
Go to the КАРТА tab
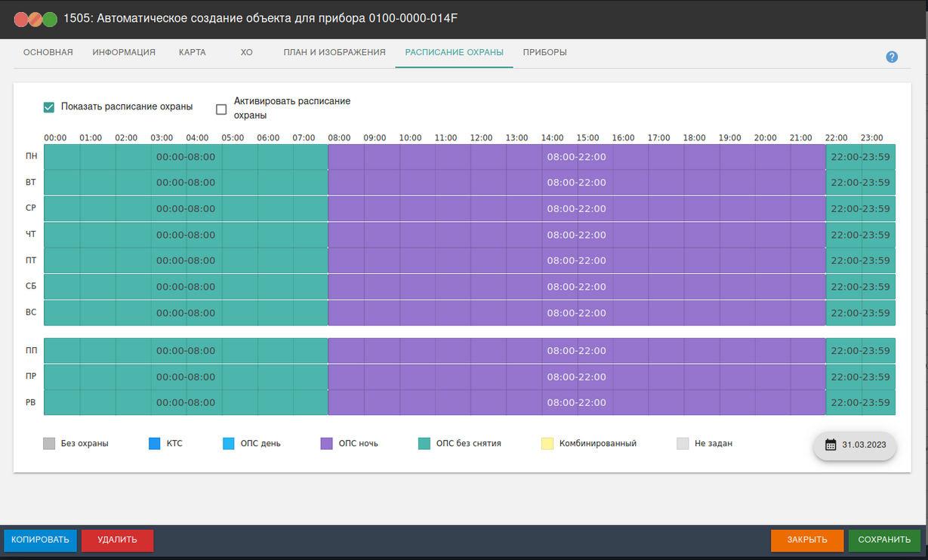(x=192, y=53)
